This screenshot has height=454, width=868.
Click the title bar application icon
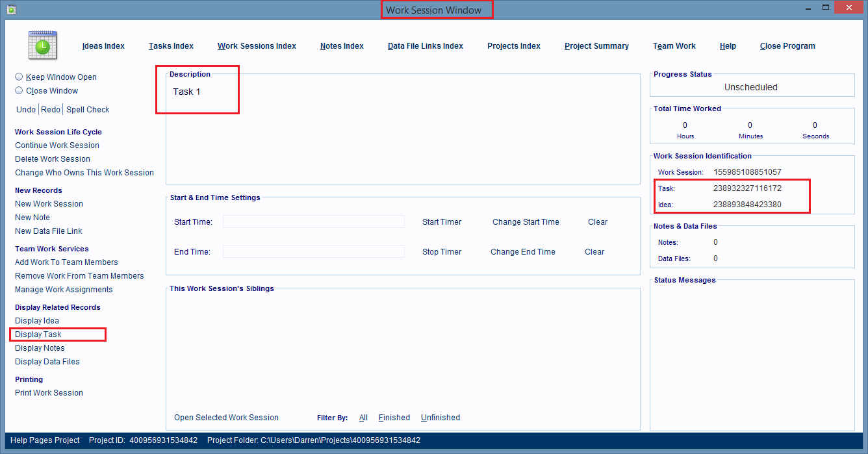click(11, 9)
